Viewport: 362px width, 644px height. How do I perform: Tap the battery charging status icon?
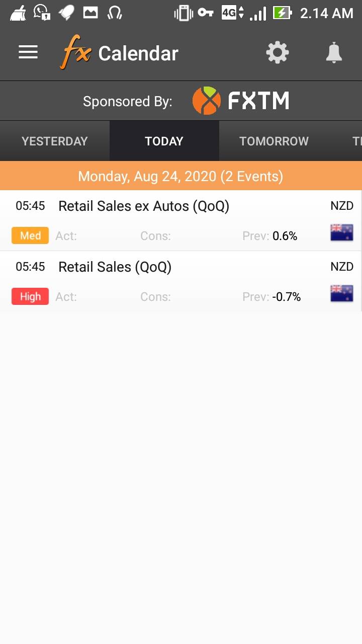tap(283, 13)
